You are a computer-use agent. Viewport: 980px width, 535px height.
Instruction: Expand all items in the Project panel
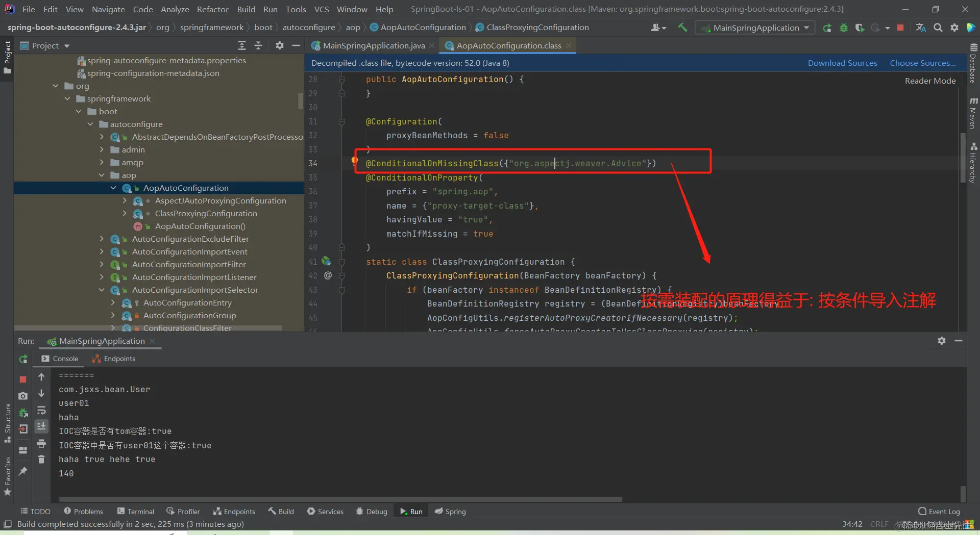coord(242,45)
